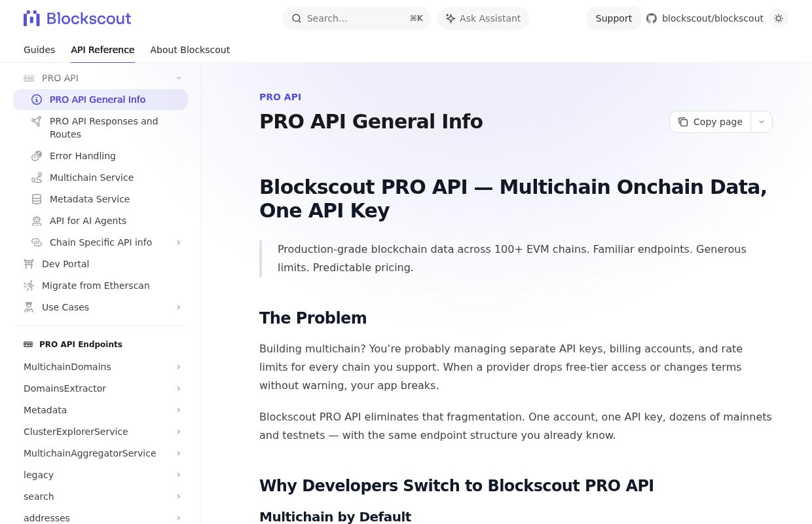This screenshot has width=812, height=524.
Task: Click the ClusterExplorerService sidebar entry
Action: coord(100,432)
